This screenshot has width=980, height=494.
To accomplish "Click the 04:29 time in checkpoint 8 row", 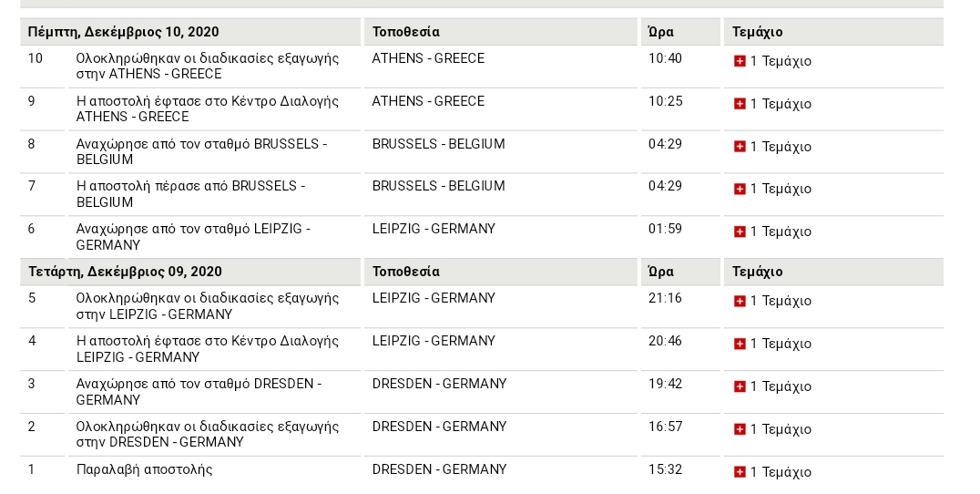I will tap(665, 144).
